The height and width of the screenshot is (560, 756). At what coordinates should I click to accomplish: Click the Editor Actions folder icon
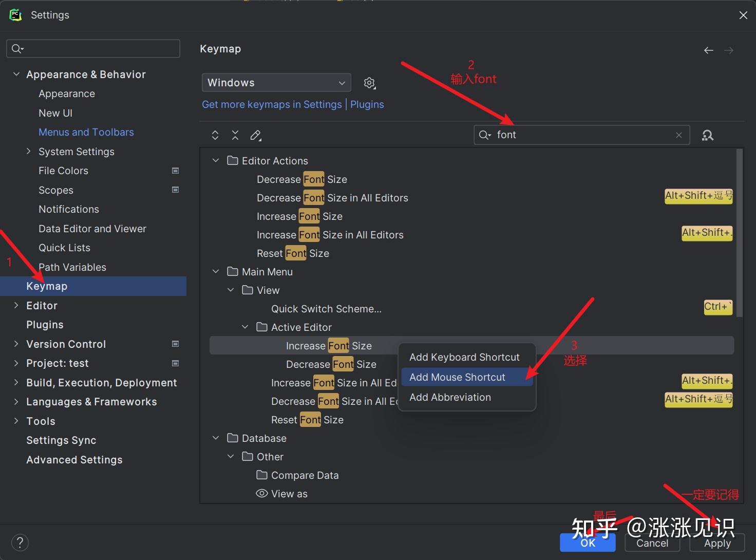click(x=233, y=161)
